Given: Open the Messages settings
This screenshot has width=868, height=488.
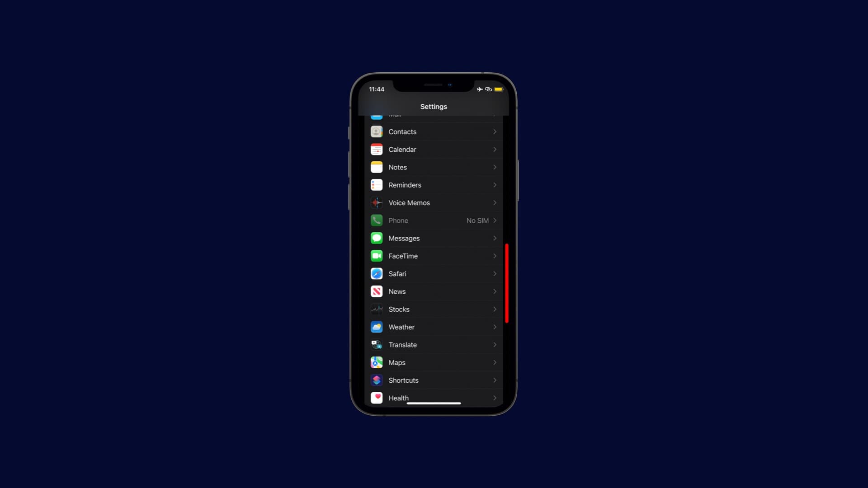Looking at the screenshot, I should coord(434,238).
